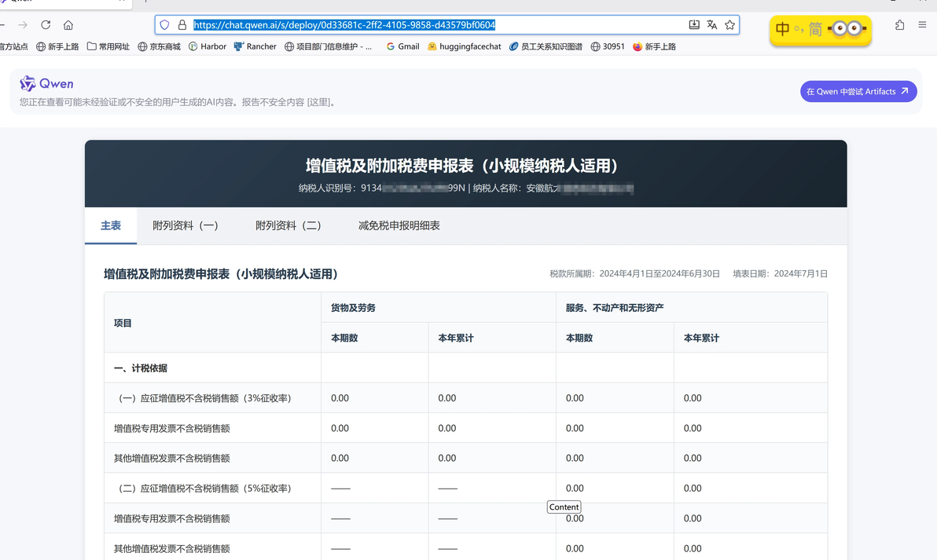Click the padlock site info icon
The width and height of the screenshot is (937, 560).
tap(182, 25)
